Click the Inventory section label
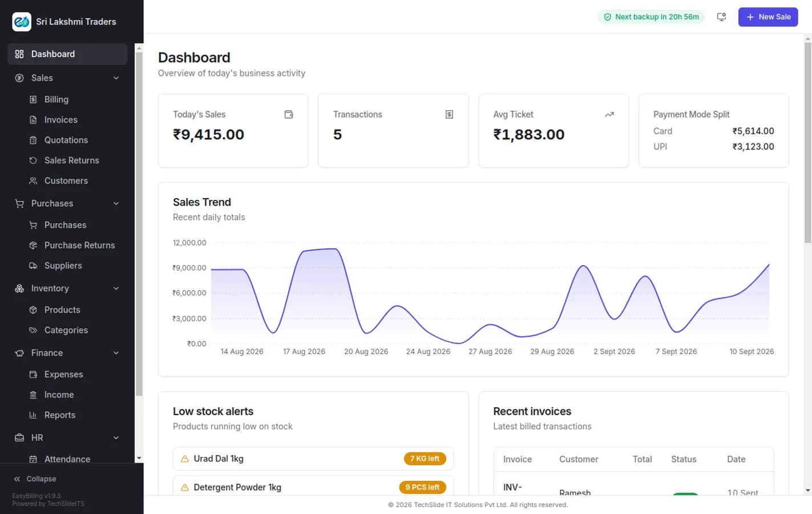This screenshot has height=514, width=812. pos(50,288)
